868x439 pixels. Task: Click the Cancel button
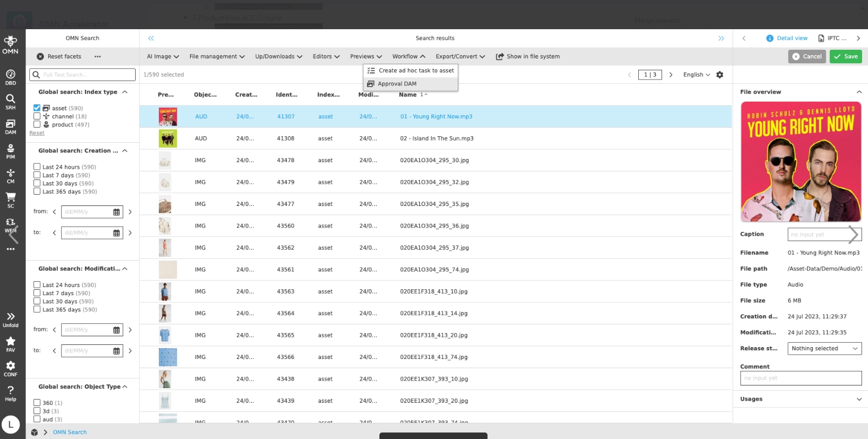coord(806,56)
